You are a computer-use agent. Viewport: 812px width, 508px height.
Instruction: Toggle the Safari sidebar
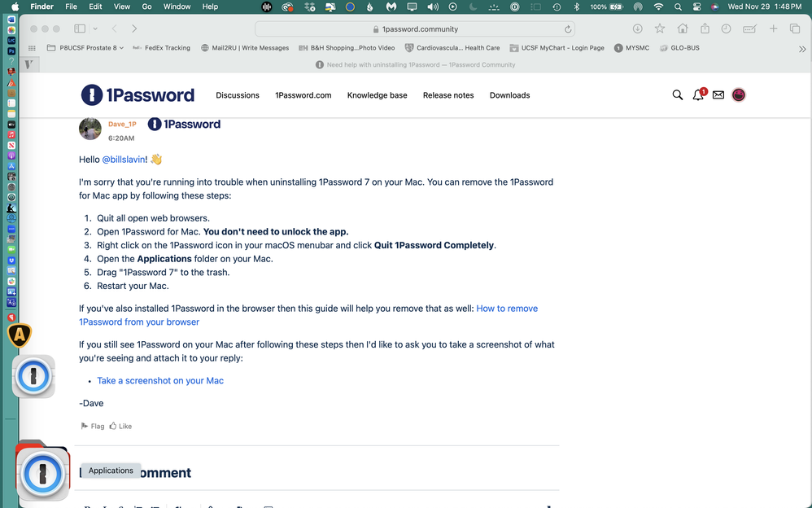click(79, 28)
